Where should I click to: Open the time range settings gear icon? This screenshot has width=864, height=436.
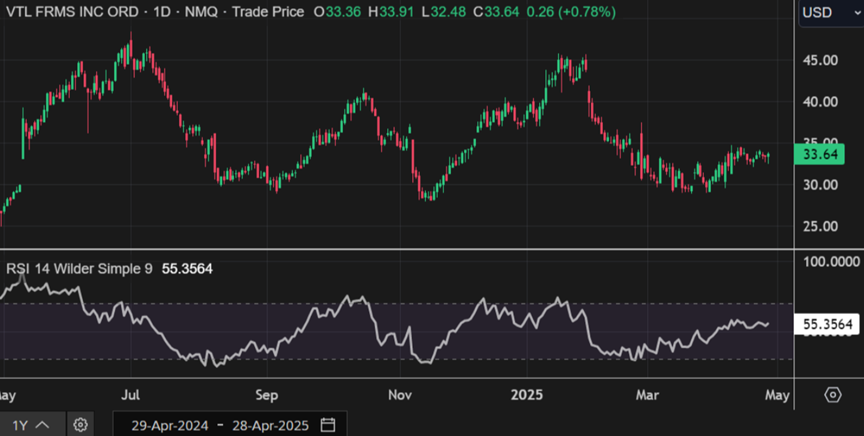point(81,425)
